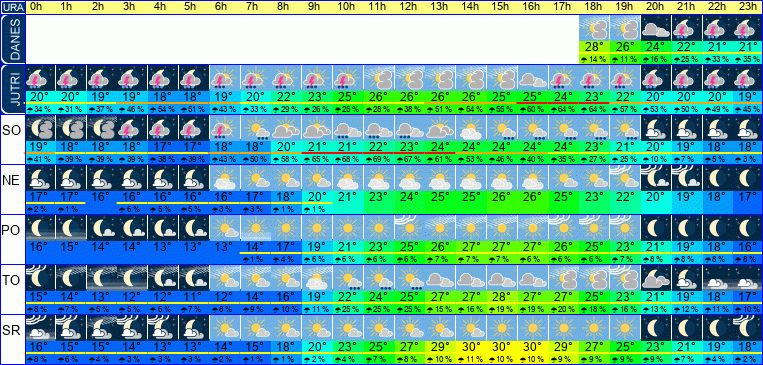Open the JUTRI row label
The height and width of the screenshot is (365, 763).
pyautogui.click(x=12, y=89)
